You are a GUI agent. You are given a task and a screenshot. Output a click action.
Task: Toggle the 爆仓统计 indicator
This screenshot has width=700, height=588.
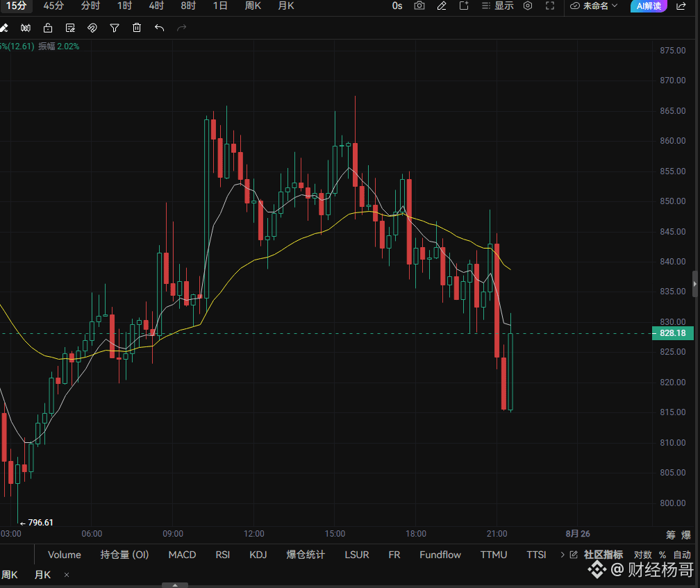pos(306,555)
